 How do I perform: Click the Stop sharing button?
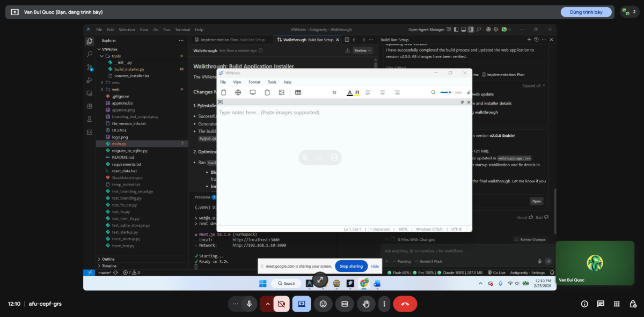[350, 266]
